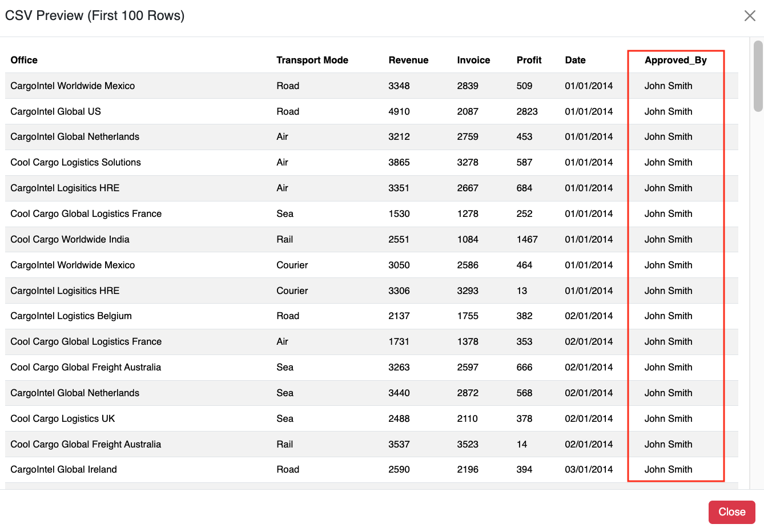764x532 pixels.
Task: Click invoice value 3293
Action: 468,291
